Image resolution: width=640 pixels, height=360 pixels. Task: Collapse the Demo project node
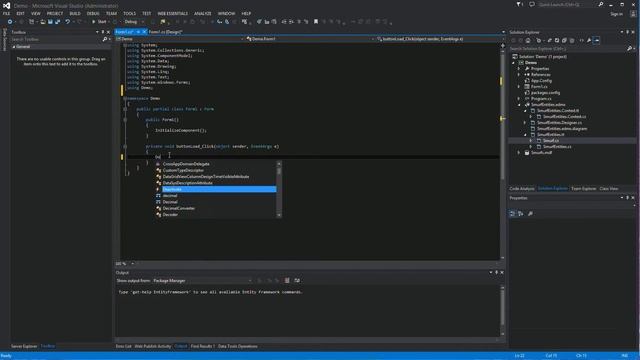(x=513, y=63)
